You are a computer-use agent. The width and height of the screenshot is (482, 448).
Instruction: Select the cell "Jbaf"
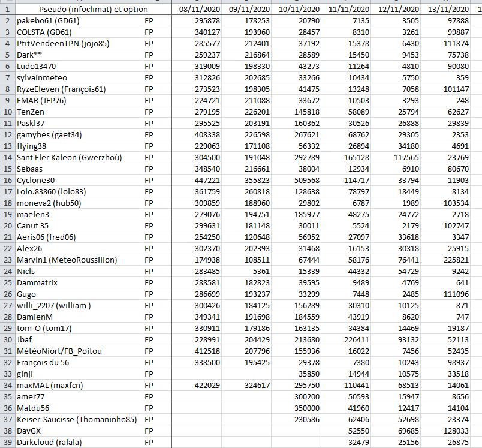click(79, 339)
